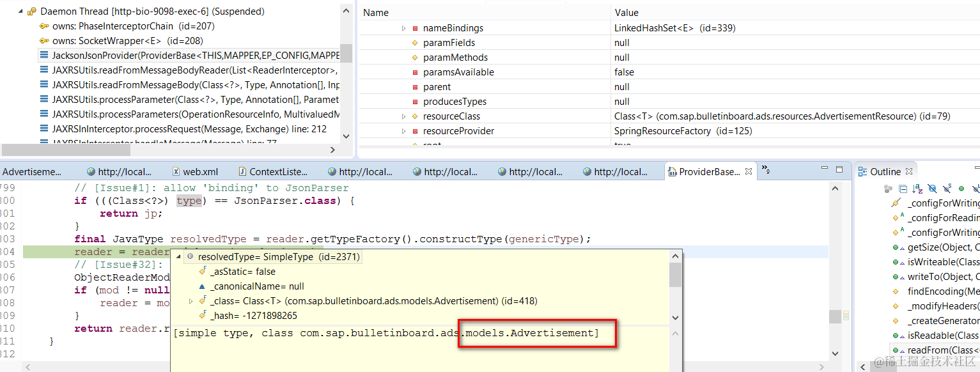
Task: Click red field icon of nameBindings
Action: pyautogui.click(x=415, y=28)
